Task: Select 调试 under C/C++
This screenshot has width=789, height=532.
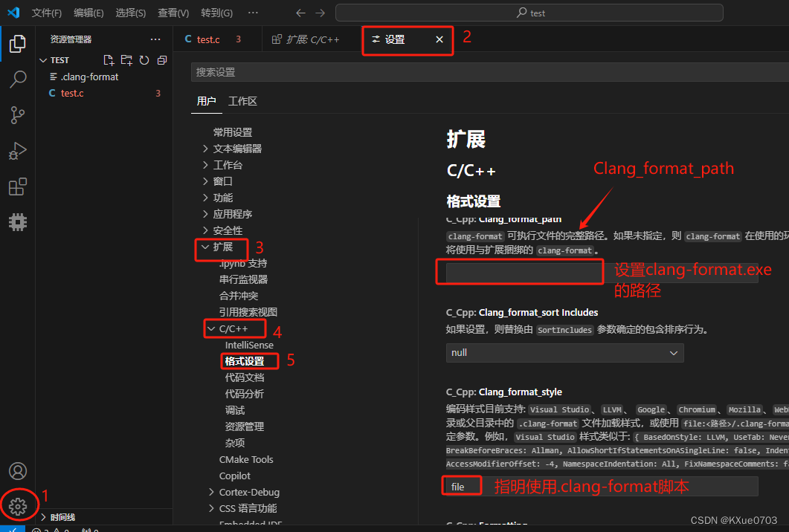Action: 235,410
